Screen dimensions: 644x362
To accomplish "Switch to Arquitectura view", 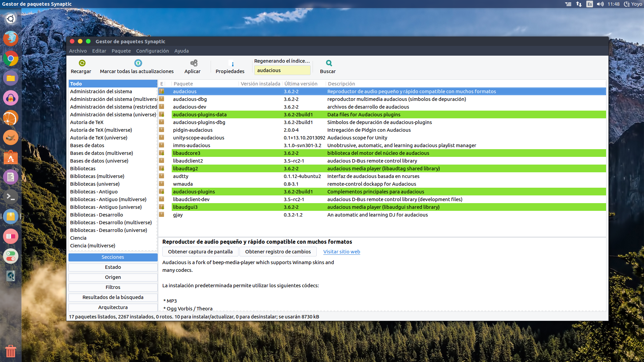I will 113,307.
